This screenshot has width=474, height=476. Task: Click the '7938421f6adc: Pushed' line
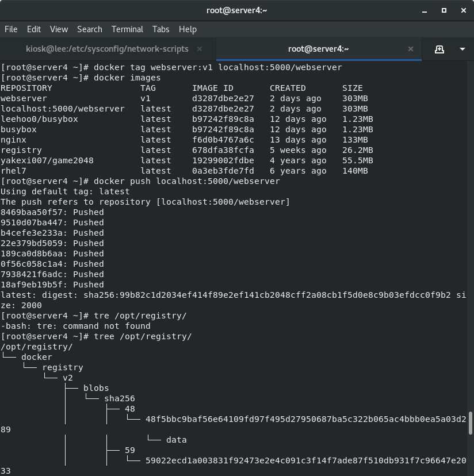[x=52, y=274]
